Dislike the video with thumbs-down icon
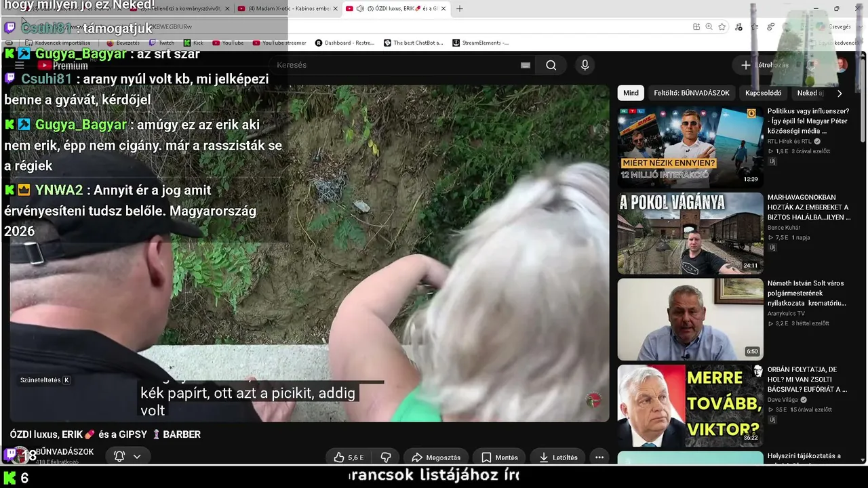 tap(386, 457)
